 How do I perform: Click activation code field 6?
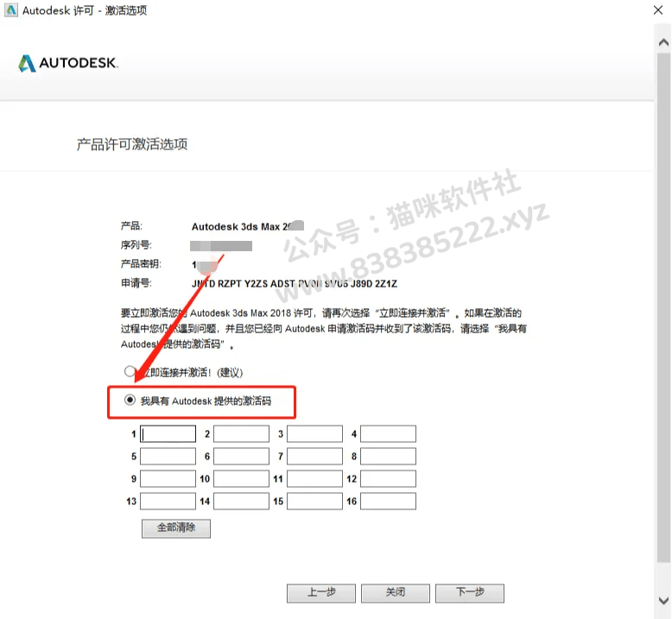(x=241, y=456)
